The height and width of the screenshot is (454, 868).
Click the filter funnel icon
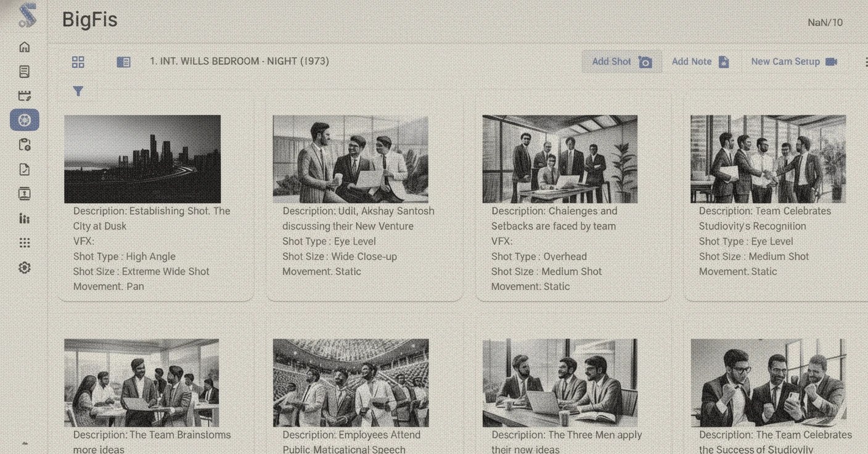click(78, 91)
